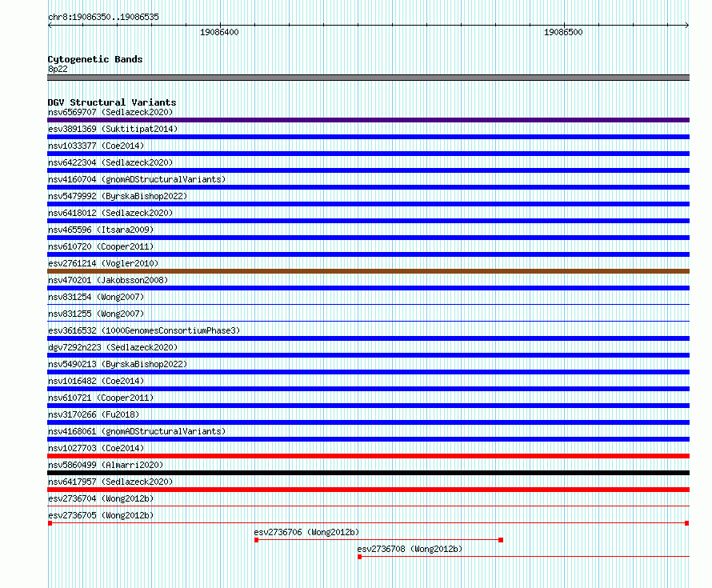The image size is (712, 588).
Task: Click the right arrow of the ruler
Action: pyautogui.click(x=687, y=25)
